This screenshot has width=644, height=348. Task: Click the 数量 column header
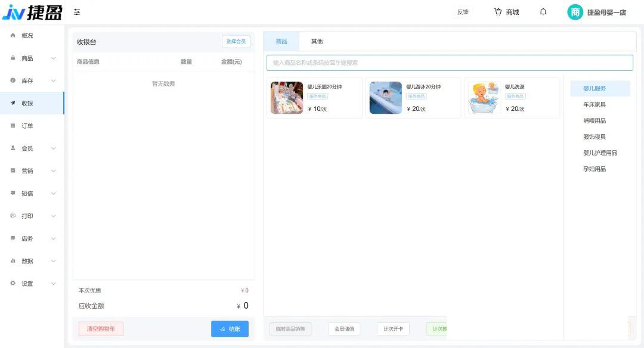187,61
